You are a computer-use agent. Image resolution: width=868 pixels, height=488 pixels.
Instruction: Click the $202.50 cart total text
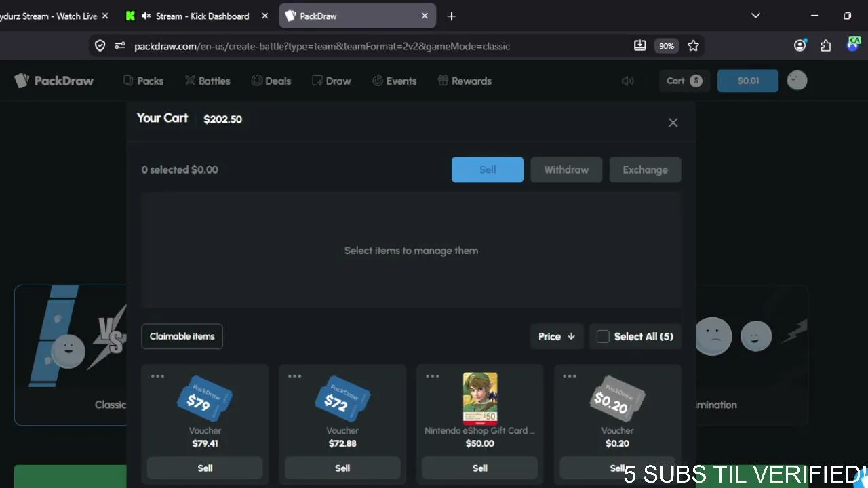pos(222,119)
